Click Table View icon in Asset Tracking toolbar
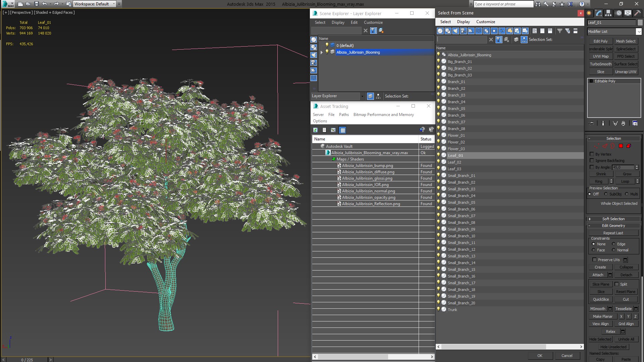Image resolution: width=644 pixels, height=362 pixels. [x=342, y=130]
